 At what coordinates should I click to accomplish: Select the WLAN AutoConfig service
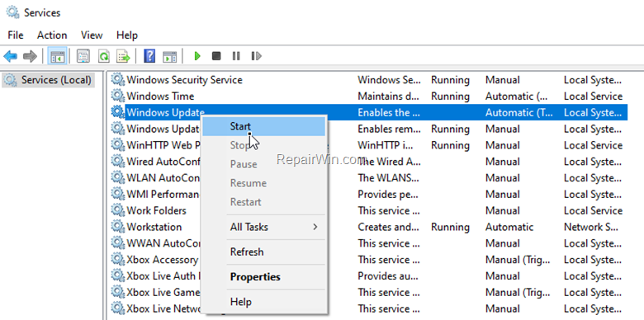(x=368, y=177)
